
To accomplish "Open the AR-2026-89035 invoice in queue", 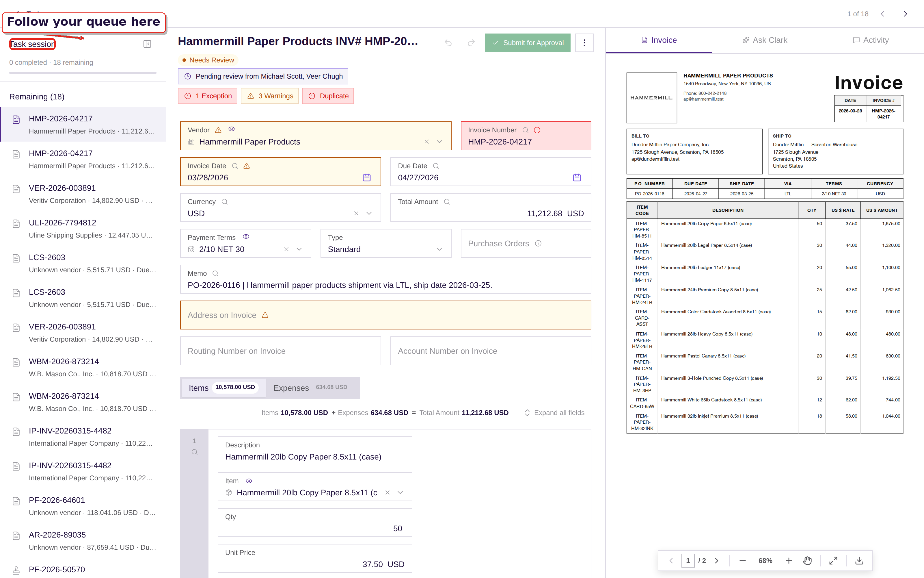I will [83, 541].
